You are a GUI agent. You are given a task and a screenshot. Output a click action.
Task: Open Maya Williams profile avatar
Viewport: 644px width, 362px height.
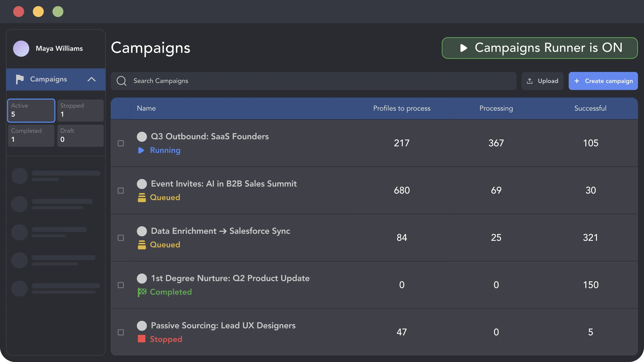pos(21,48)
